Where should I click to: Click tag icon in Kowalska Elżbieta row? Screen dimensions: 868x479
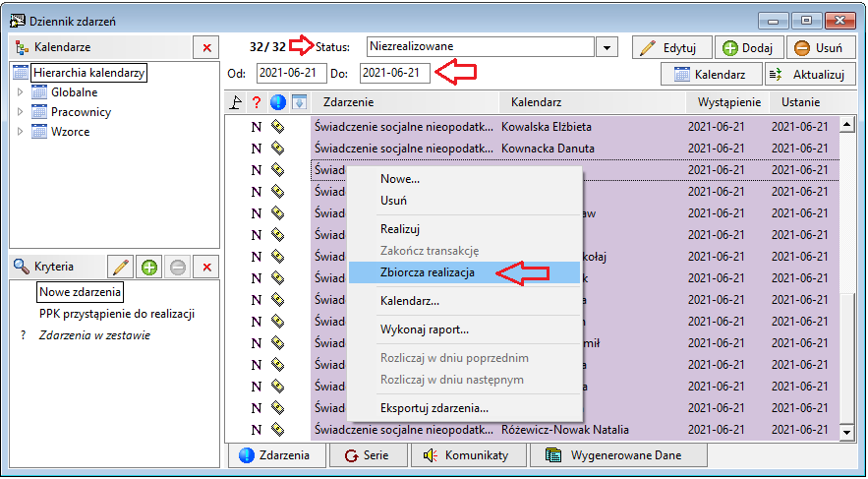point(277,127)
